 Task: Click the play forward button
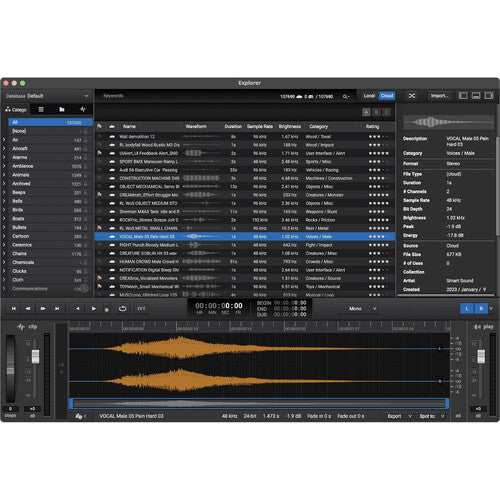pos(94,309)
